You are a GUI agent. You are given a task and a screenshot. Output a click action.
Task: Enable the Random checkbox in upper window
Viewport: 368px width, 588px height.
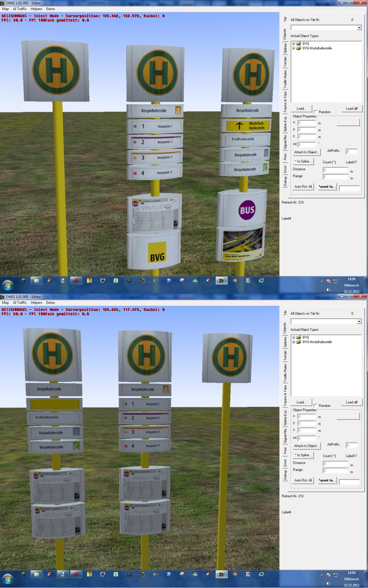point(315,112)
